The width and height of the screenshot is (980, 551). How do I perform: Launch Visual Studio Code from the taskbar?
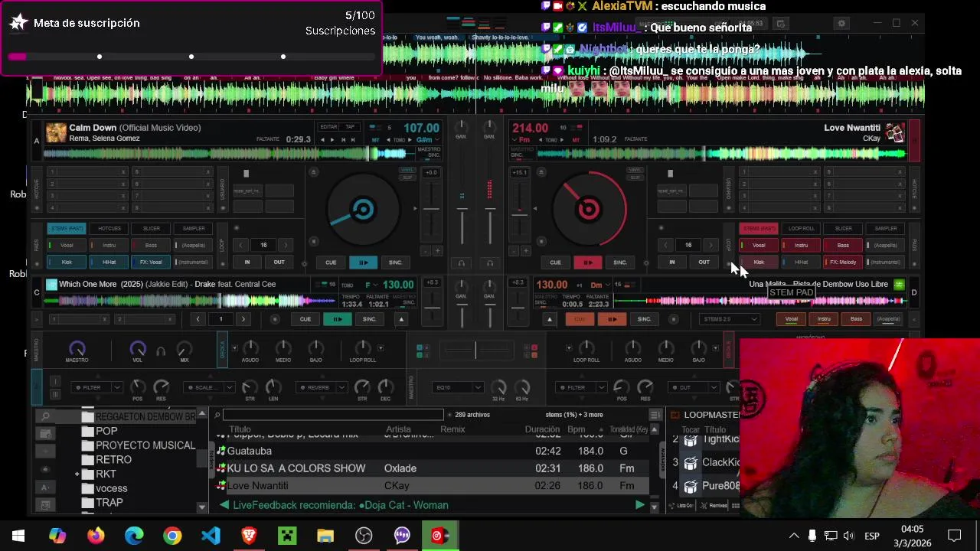pyautogui.click(x=211, y=535)
